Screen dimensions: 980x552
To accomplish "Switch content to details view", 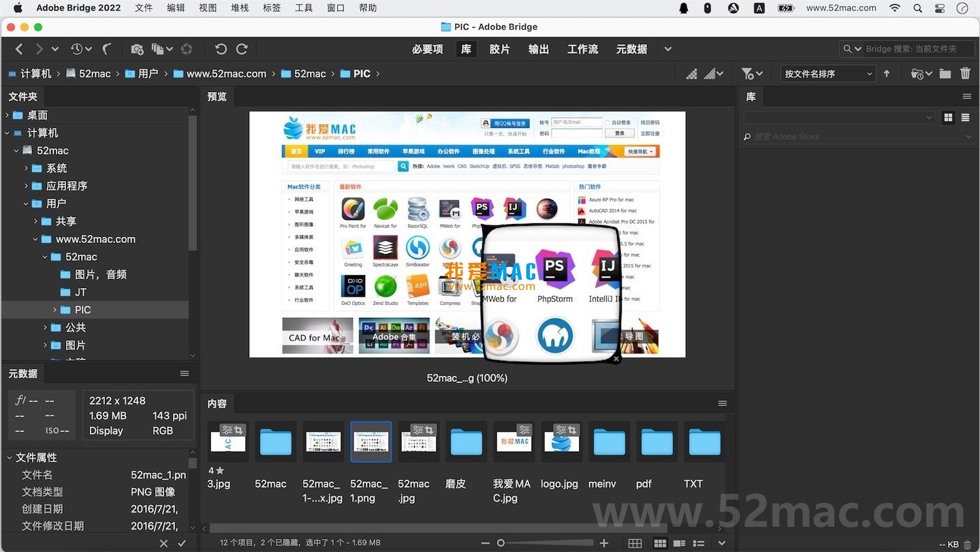I will (x=679, y=543).
